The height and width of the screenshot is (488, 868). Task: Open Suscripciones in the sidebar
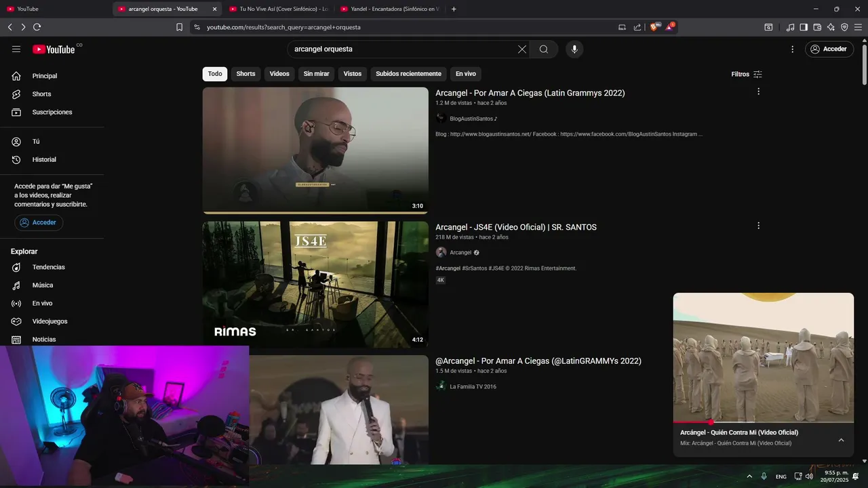coord(52,112)
